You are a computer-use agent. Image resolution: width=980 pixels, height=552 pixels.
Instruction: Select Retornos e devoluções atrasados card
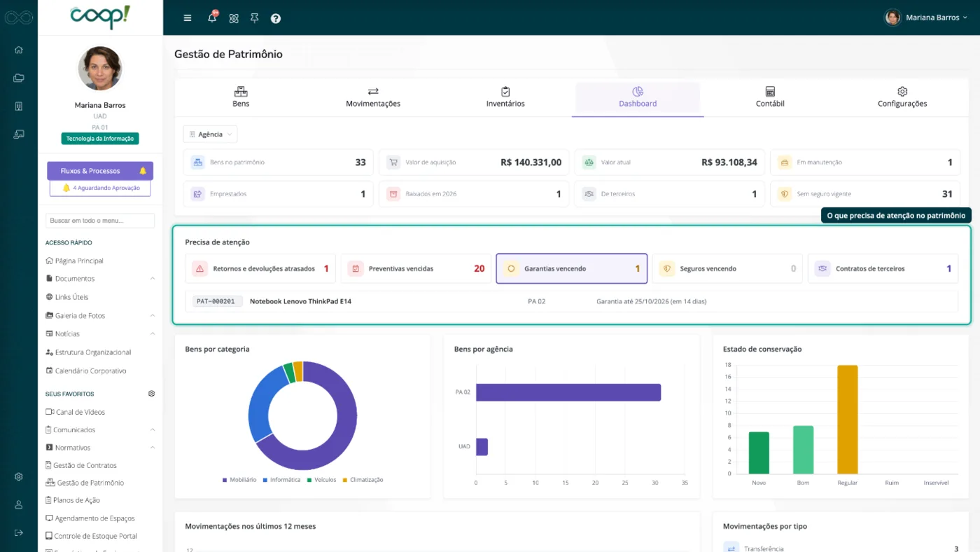pyautogui.click(x=260, y=269)
